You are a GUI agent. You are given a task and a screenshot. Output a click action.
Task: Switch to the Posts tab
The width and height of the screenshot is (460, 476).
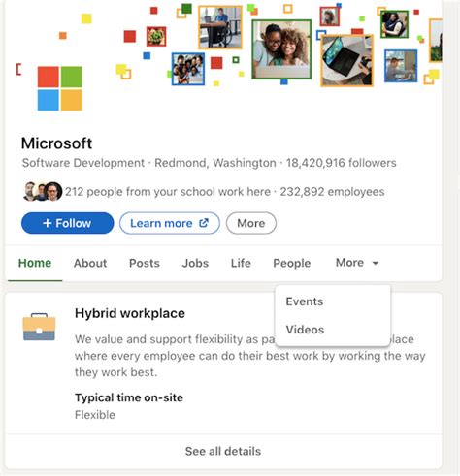[x=145, y=263]
